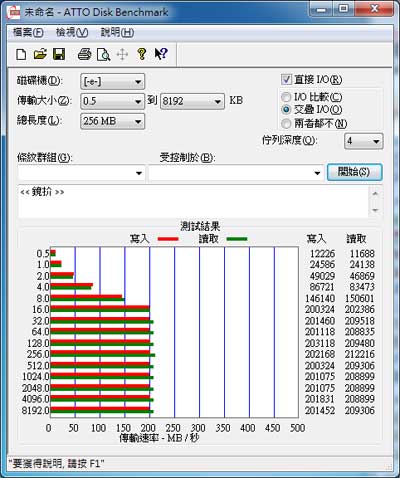
Task: Open the 磁碟機 drive [-e-] dropdown
Action: 112,81
